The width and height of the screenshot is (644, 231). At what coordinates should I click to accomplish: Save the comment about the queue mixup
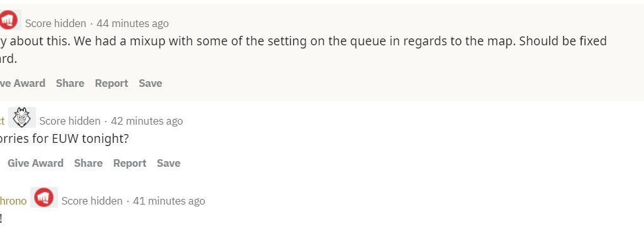(150, 83)
